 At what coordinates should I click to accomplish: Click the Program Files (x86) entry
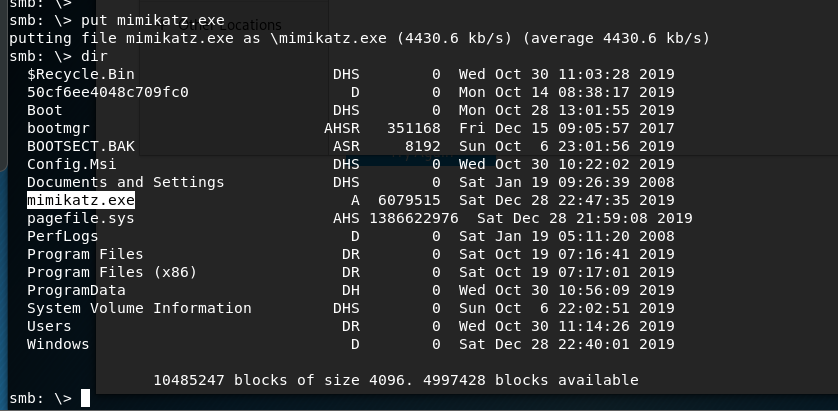point(112,273)
